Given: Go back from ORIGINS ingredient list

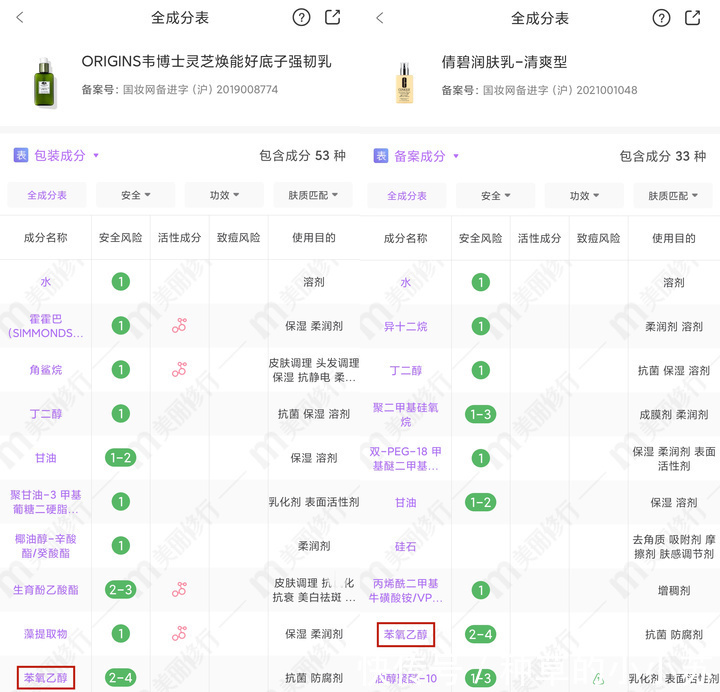Looking at the screenshot, I should [x=19, y=18].
